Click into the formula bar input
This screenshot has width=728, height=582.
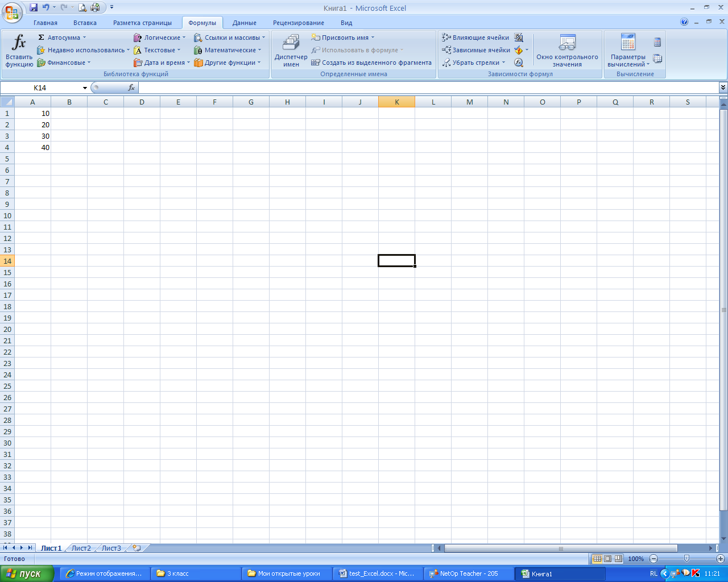point(428,88)
